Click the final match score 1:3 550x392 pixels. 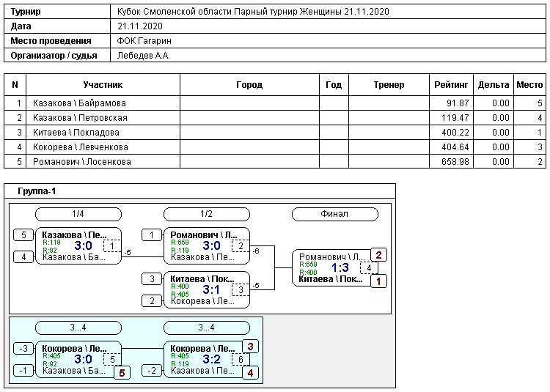340,268
